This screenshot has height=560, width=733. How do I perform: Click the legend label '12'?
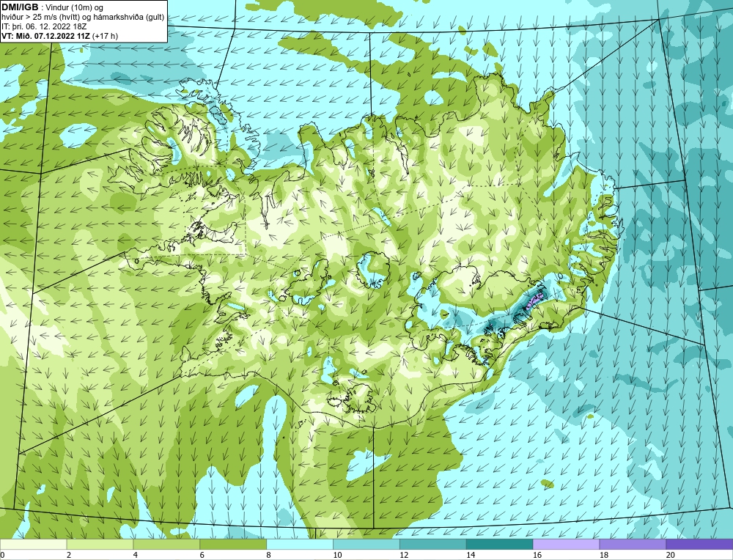404,555
